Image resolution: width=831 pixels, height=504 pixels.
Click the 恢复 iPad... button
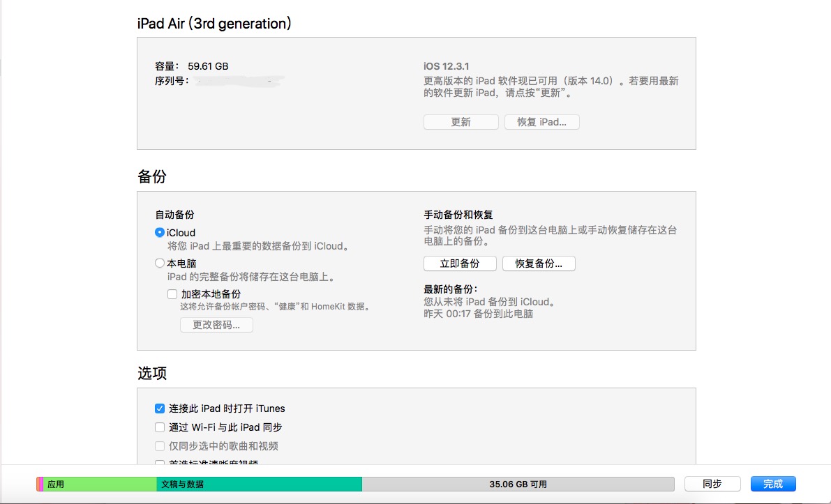[x=541, y=122]
